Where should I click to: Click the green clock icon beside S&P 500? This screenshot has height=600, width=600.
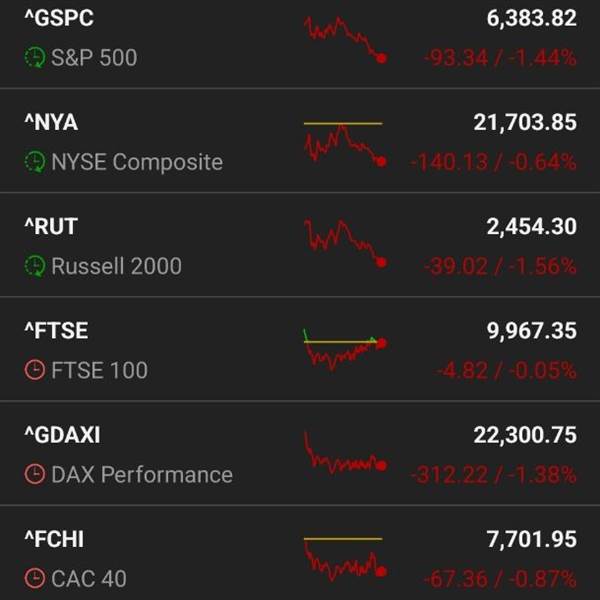35,58
